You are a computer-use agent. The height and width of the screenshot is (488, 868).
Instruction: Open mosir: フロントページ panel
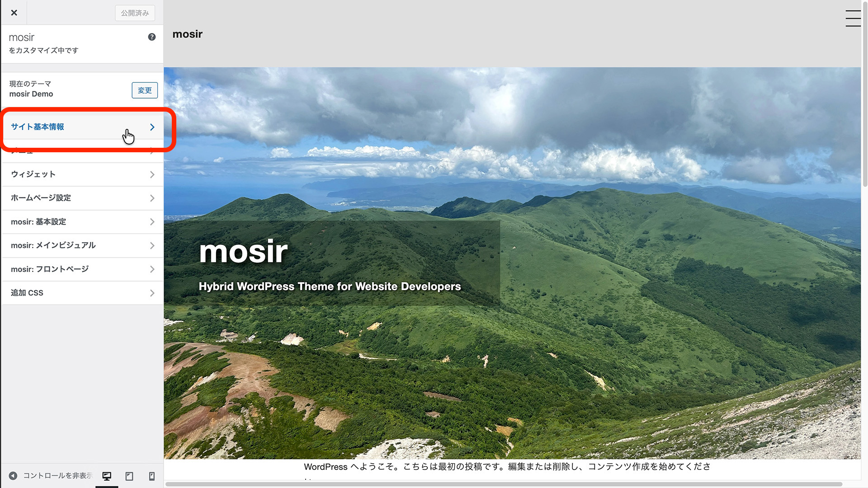[x=50, y=269]
